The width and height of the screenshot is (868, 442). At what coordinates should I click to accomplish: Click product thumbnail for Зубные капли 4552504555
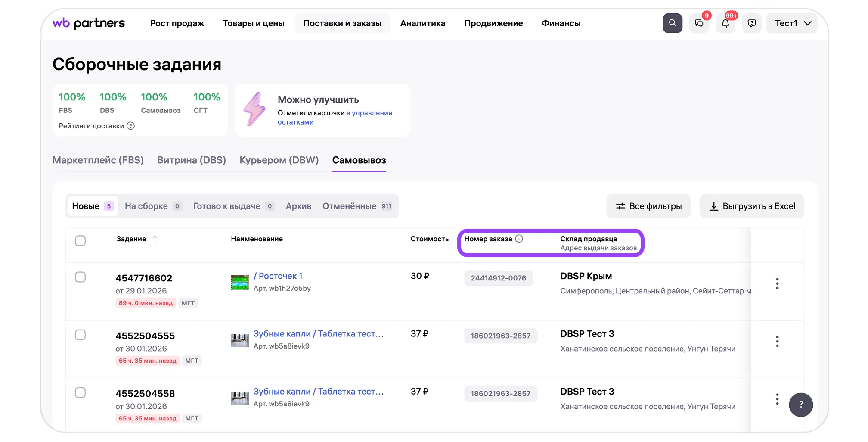240,340
